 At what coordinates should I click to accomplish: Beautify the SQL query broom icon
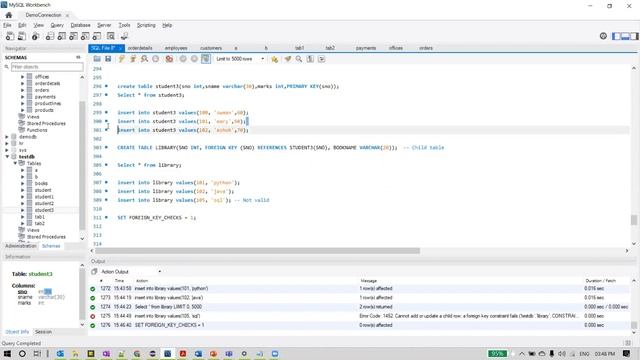pyautogui.click(x=288, y=59)
